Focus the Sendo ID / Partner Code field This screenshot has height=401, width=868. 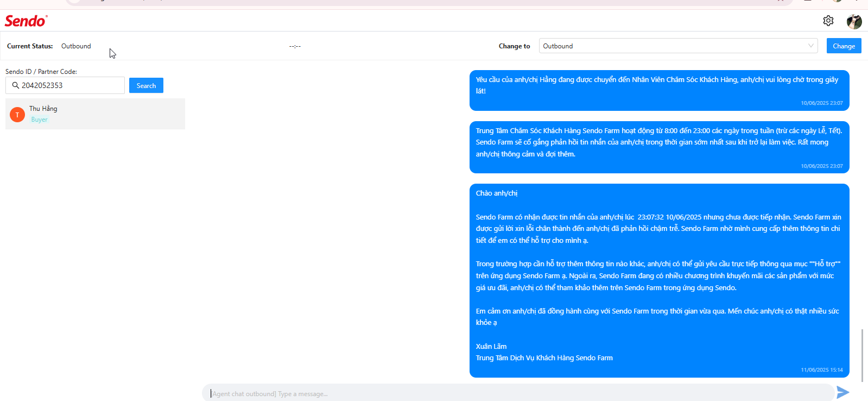65,85
